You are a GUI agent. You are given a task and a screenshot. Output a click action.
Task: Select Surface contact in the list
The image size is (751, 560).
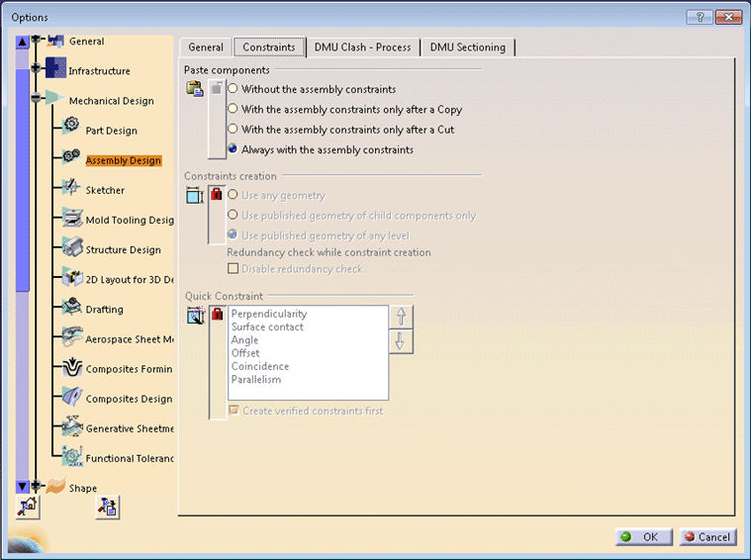(267, 327)
